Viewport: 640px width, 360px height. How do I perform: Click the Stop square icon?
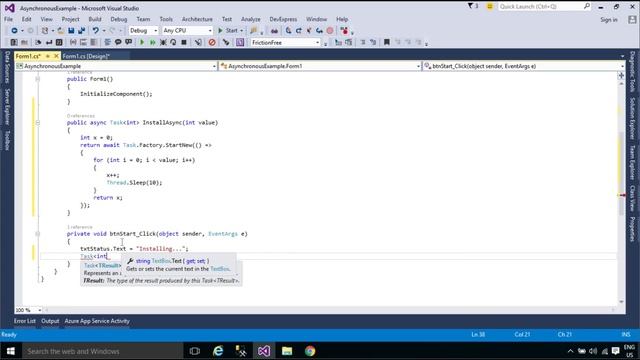click(x=184, y=42)
